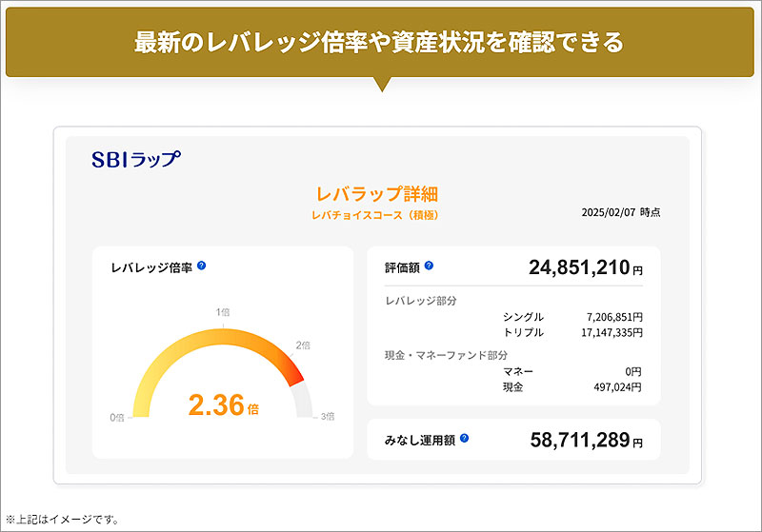The width and height of the screenshot is (762, 532).
Task: Open the help icon beside みなし運用額
Action: point(464,439)
